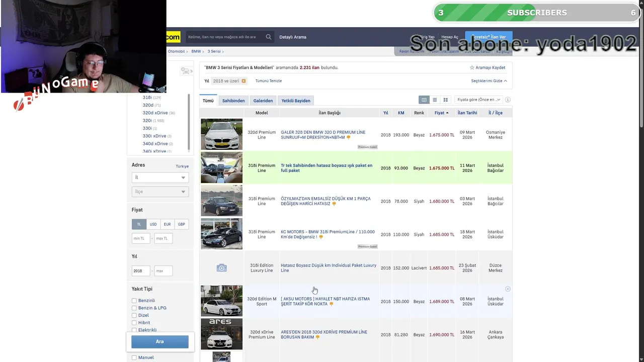This screenshot has height=362, width=644.
Task: Open the Tr tek Sahibinden hatasız listing title
Action: click(x=327, y=168)
